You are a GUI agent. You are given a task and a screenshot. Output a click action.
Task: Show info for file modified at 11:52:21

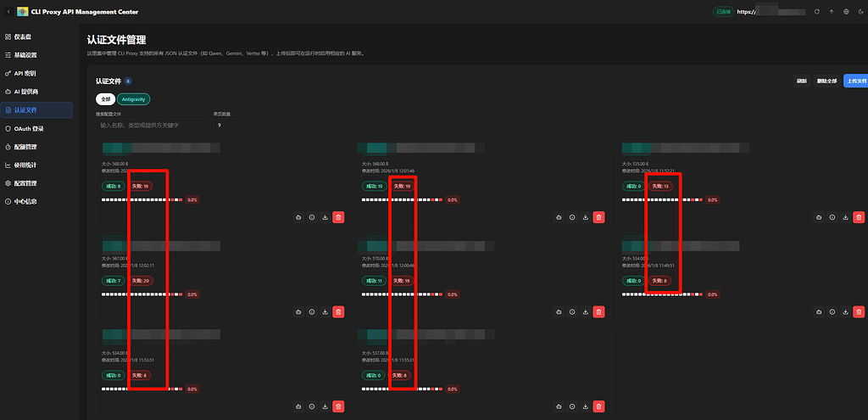coord(832,218)
